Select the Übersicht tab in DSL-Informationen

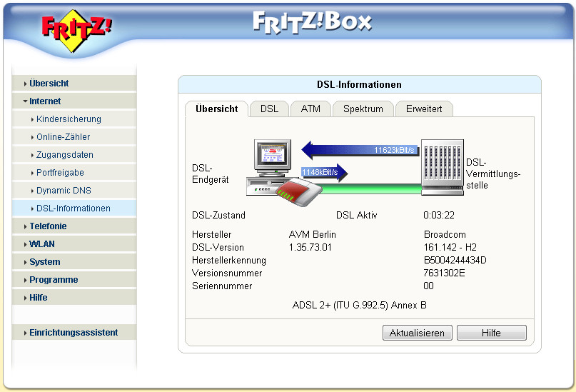(x=217, y=109)
